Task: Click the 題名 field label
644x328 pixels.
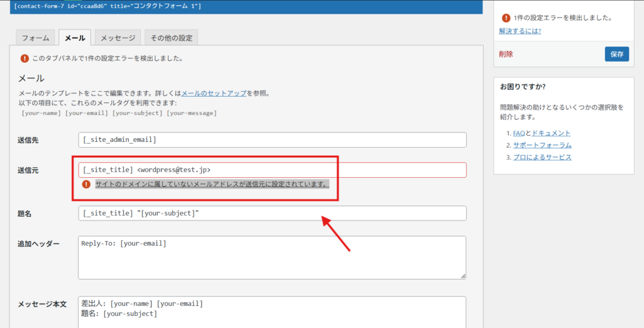Action: coord(25,214)
